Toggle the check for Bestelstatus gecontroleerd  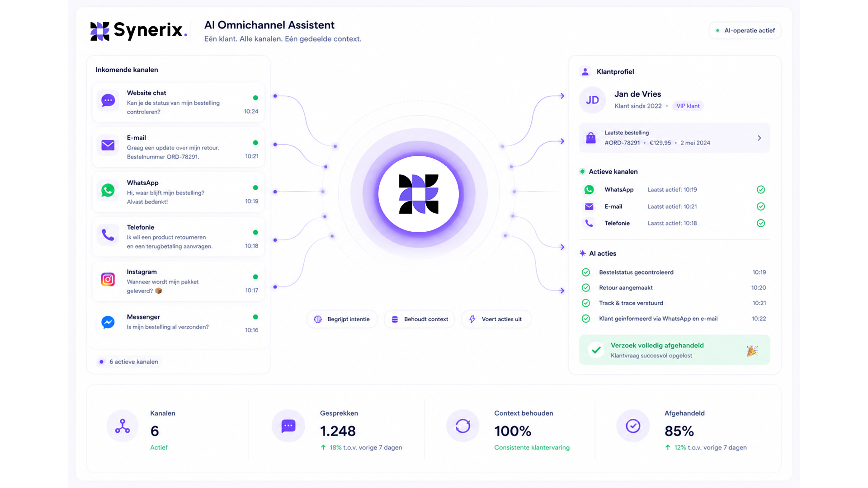(586, 272)
